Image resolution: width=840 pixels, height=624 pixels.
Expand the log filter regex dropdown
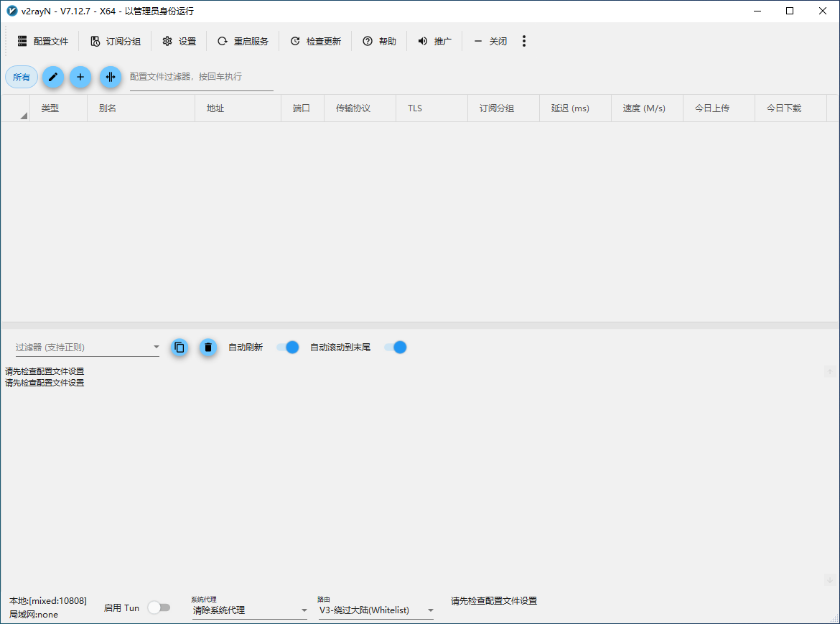pyautogui.click(x=157, y=348)
